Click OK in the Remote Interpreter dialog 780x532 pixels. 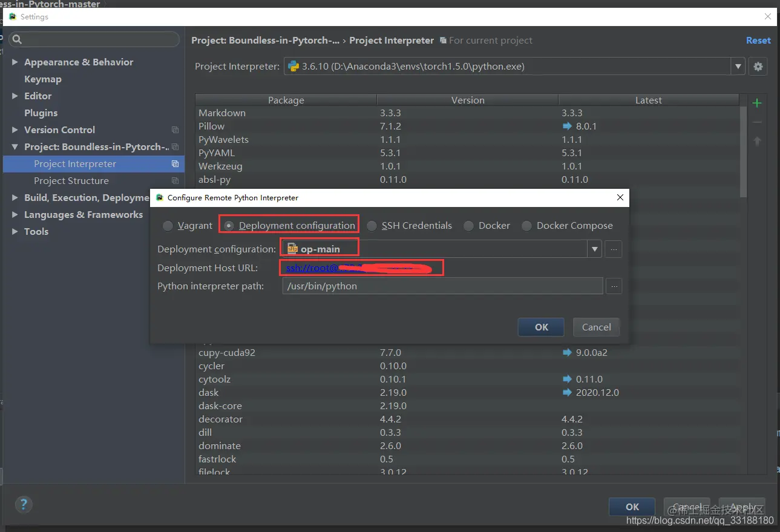(x=541, y=327)
